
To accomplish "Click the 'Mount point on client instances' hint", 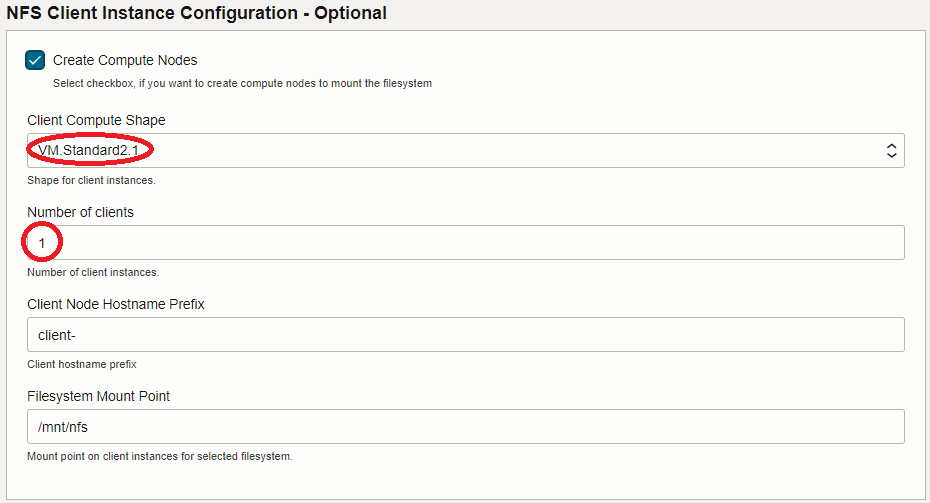I will [x=160, y=456].
